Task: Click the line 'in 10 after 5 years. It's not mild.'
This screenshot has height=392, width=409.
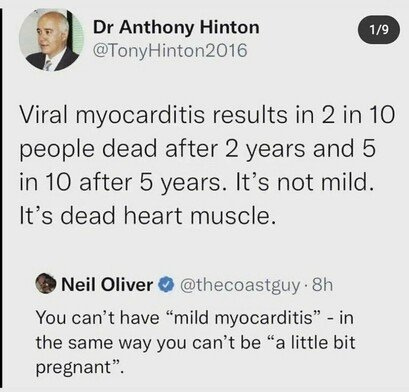Action: 196,183
